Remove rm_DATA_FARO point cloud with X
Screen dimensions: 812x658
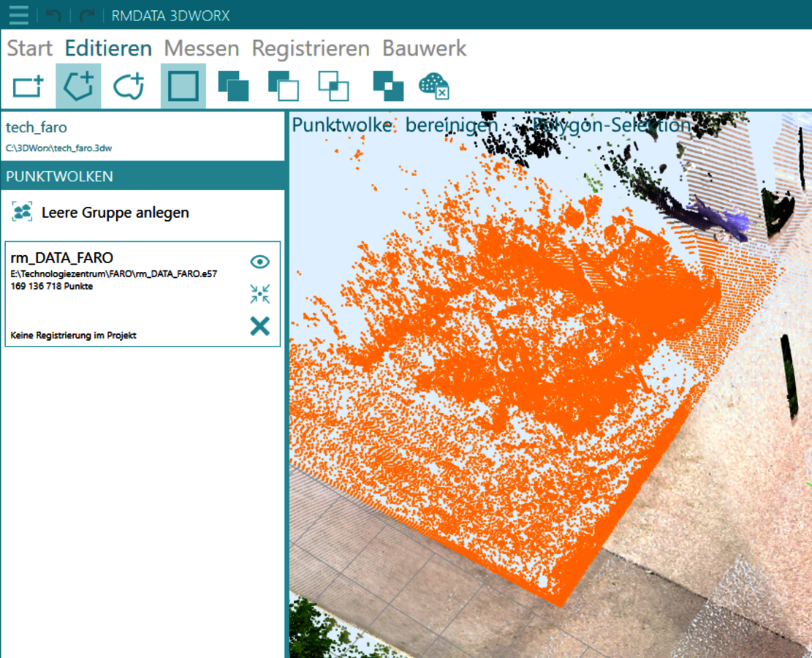[259, 326]
